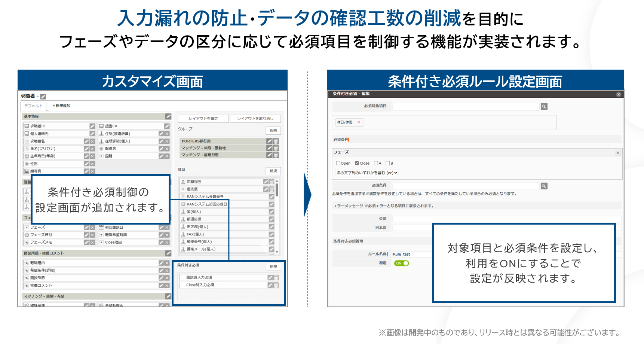Edit the 面談時入力必須 conditional rule
The height and width of the screenshot is (344, 644).
point(270,277)
